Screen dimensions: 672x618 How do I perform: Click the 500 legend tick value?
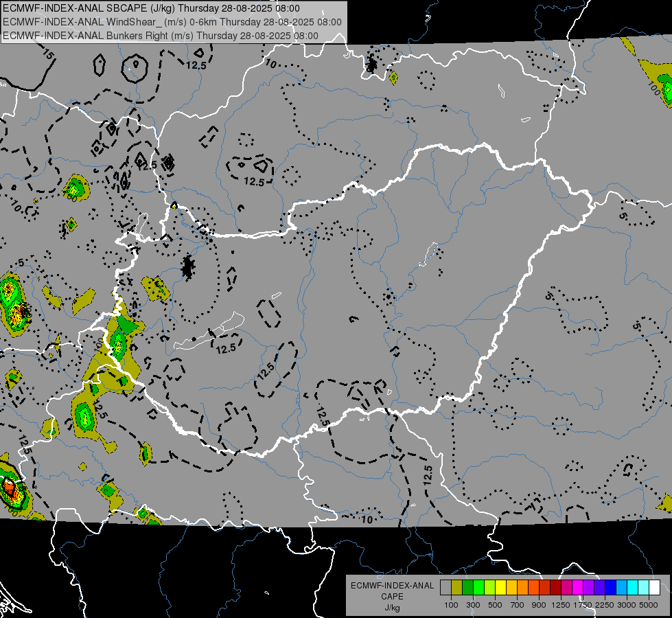pos(495,605)
